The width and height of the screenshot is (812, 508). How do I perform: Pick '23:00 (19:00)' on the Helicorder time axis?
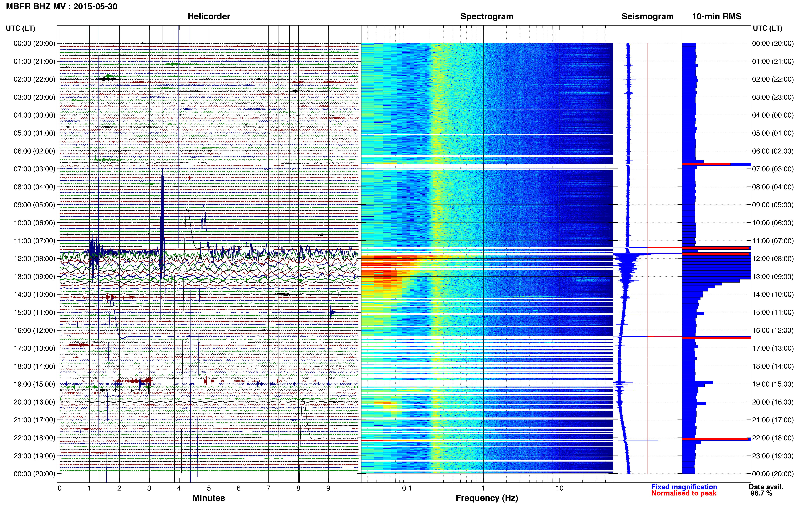click(34, 456)
